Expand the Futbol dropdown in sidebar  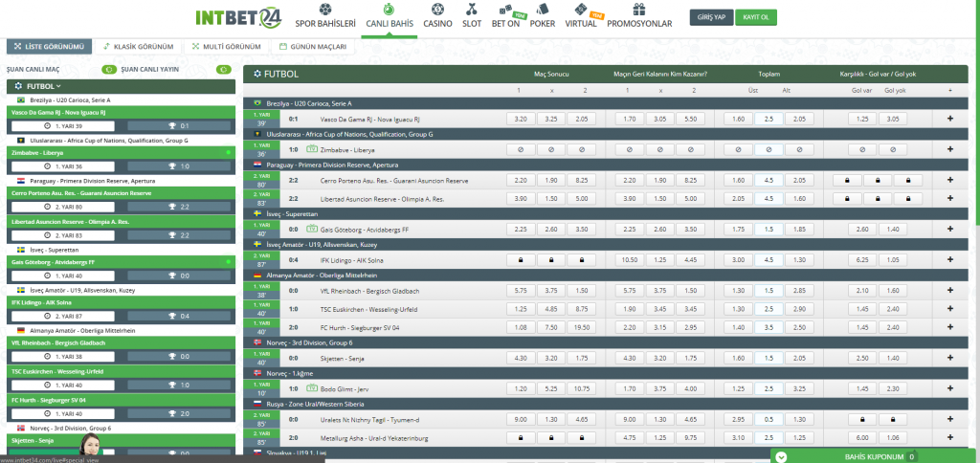click(x=121, y=86)
